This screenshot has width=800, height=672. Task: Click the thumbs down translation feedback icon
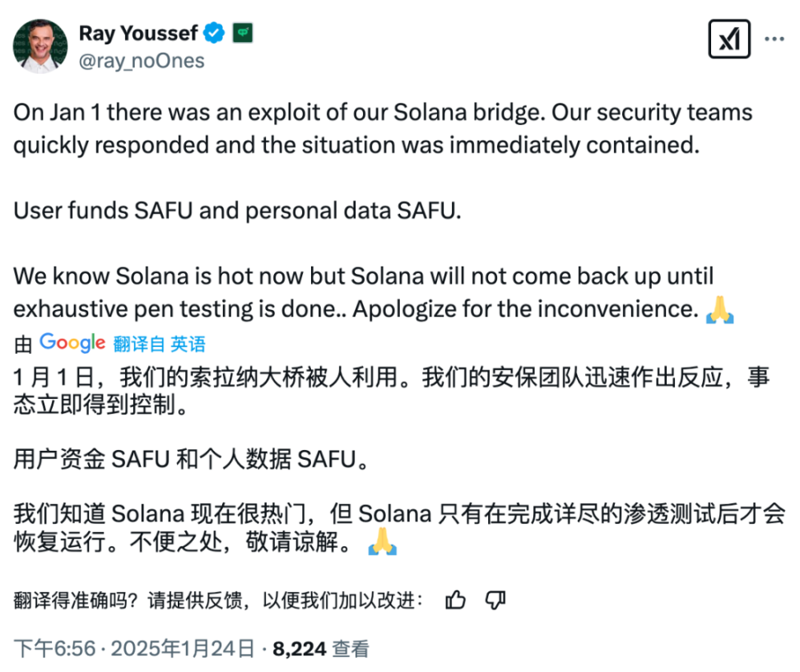tap(495, 600)
